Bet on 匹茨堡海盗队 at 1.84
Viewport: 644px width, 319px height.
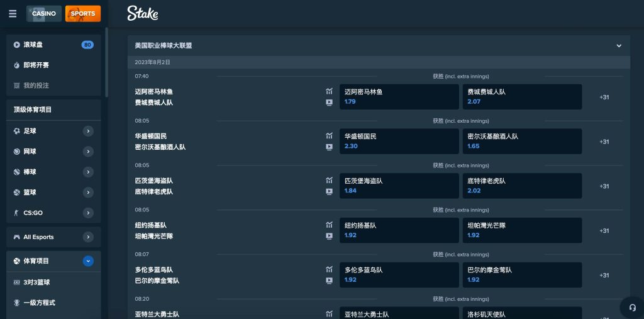click(x=399, y=186)
